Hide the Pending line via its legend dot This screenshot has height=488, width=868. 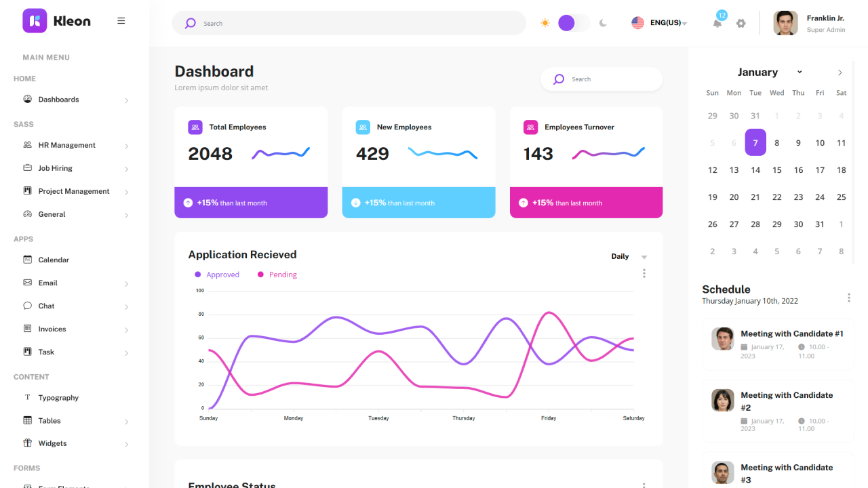click(262, 274)
